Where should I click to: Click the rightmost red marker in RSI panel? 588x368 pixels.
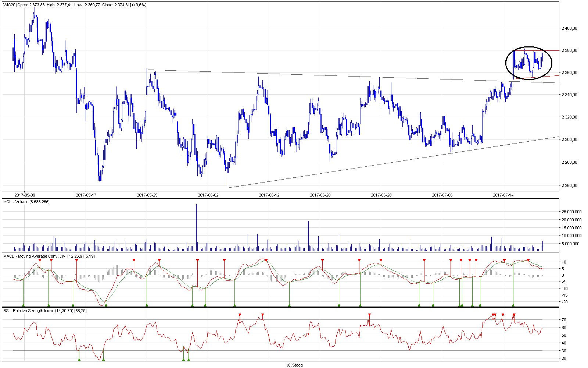coord(514,315)
